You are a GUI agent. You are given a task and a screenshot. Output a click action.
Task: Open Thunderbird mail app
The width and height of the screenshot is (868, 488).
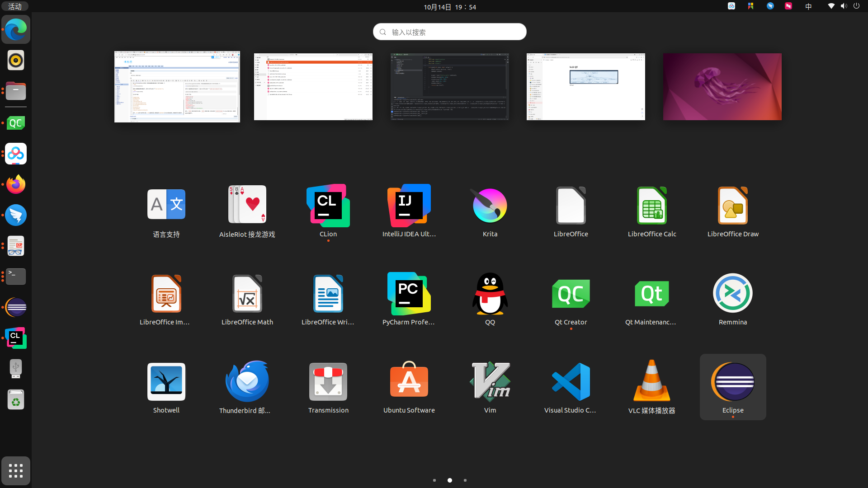[x=247, y=387]
